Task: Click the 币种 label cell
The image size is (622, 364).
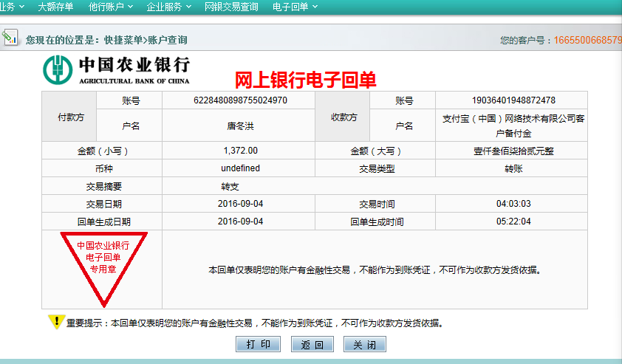Action: [102, 168]
